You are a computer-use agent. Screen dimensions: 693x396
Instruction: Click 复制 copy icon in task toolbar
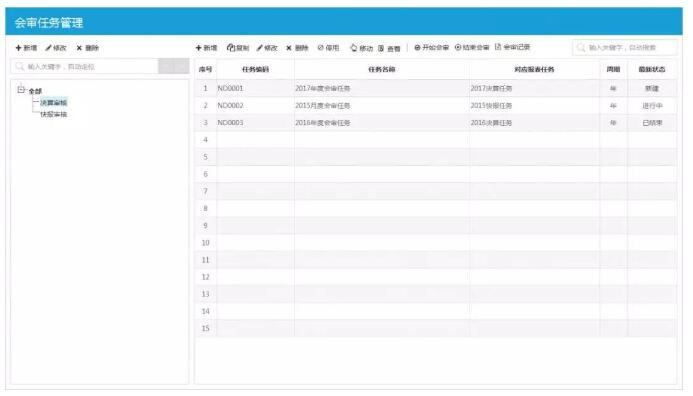(x=230, y=48)
